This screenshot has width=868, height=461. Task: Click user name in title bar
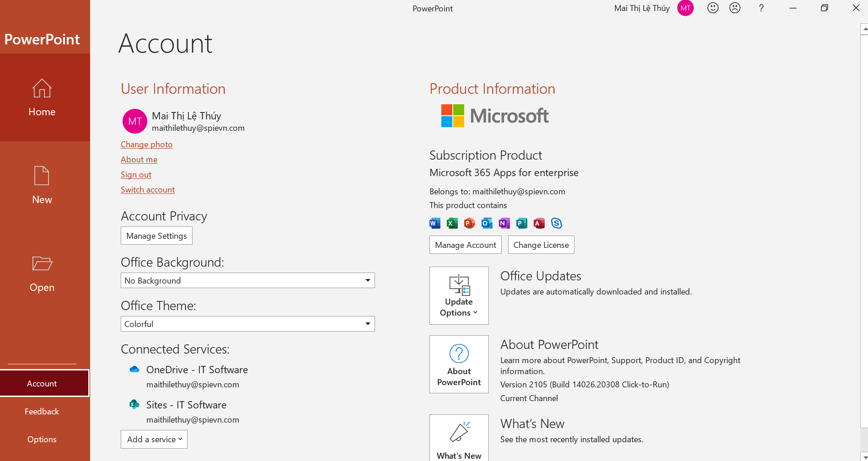(642, 8)
